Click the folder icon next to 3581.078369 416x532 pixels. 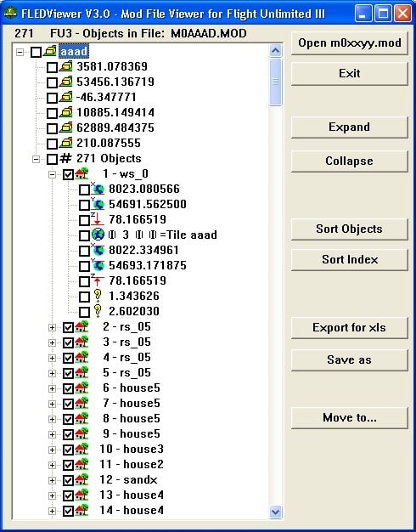pyautogui.click(x=65, y=66)
